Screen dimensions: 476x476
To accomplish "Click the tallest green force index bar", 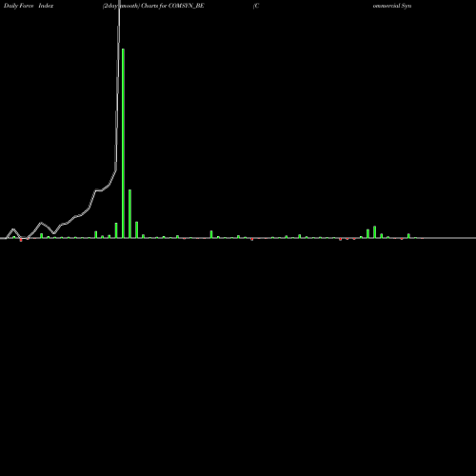I will 123,143.
